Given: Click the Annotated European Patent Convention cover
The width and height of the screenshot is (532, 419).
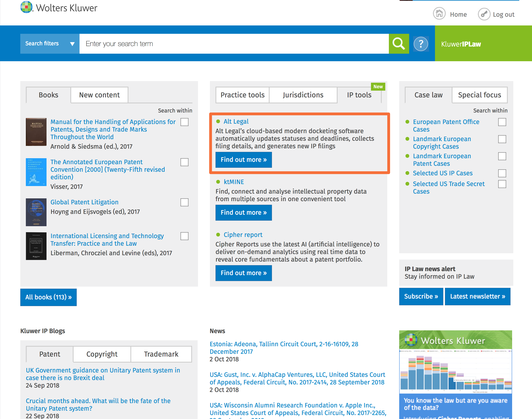Looking at the screenshot, I should tap(36, 172).
